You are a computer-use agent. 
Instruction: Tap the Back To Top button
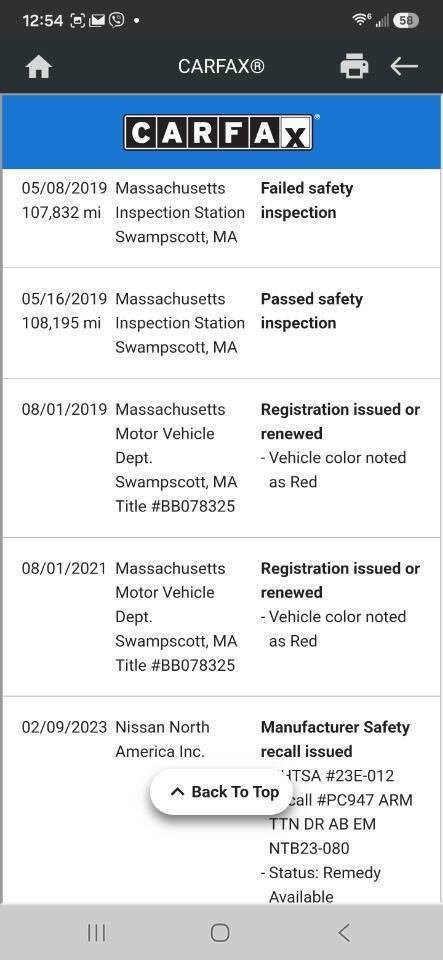click(221, 792)
